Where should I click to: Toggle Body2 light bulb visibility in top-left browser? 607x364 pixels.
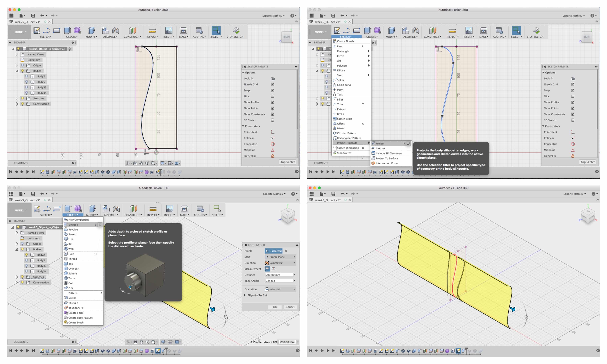pyautogui.click(x=26, y=76)
